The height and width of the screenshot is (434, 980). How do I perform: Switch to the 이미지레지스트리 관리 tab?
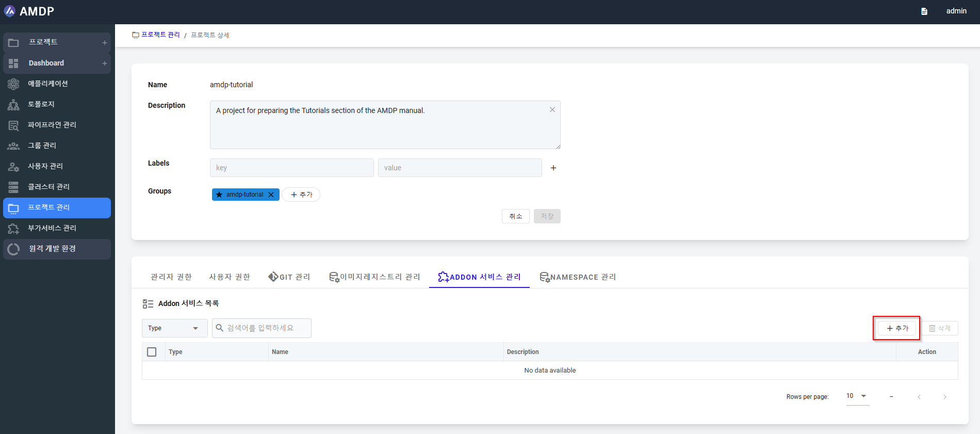pos(374,277)
